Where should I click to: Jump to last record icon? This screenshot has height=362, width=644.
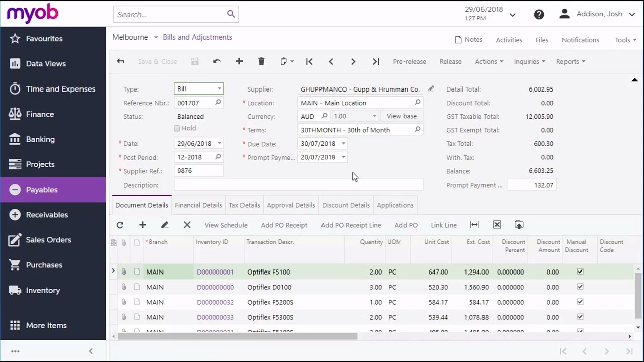[x=375, y=61]
